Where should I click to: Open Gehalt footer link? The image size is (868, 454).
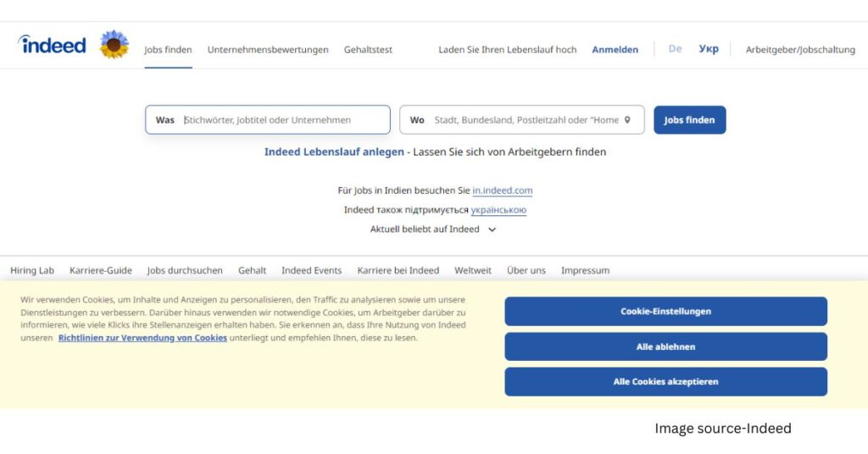tap(252, 270)
